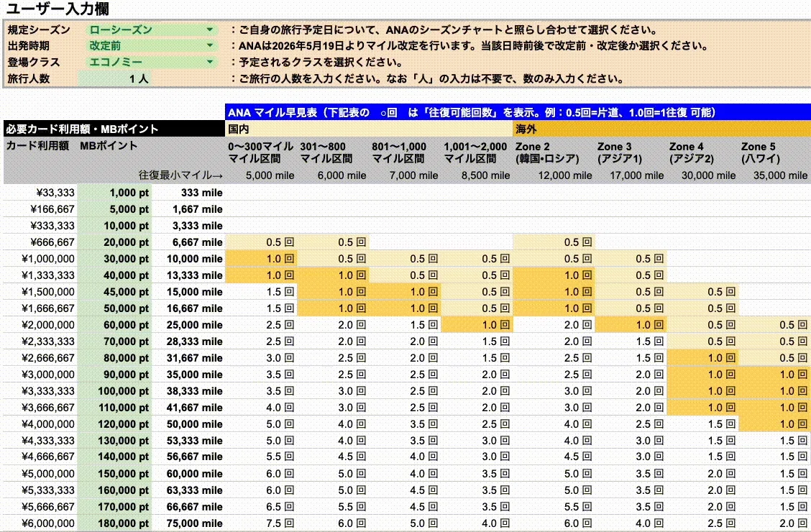
Task: Click the 25,000 mile cell
Action: [x=188, y=325]
